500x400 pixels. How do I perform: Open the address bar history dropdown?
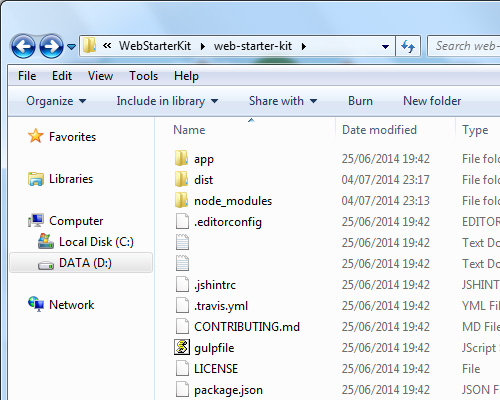[x=385, y=46]
